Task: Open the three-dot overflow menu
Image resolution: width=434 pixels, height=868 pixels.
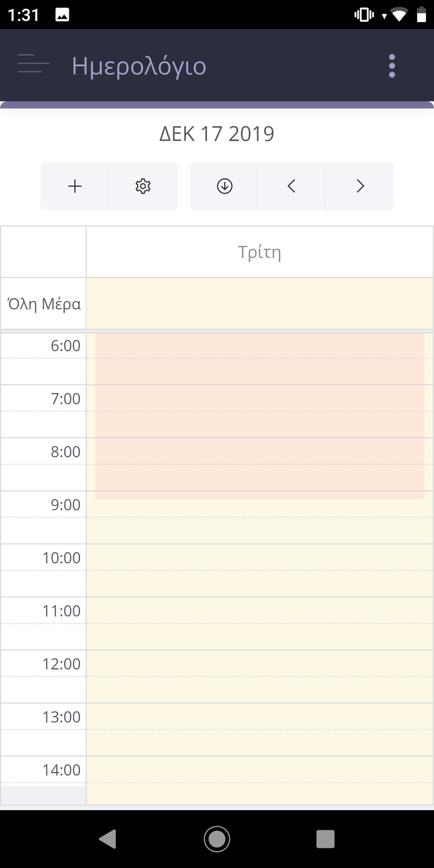Action: pos(392,66)
